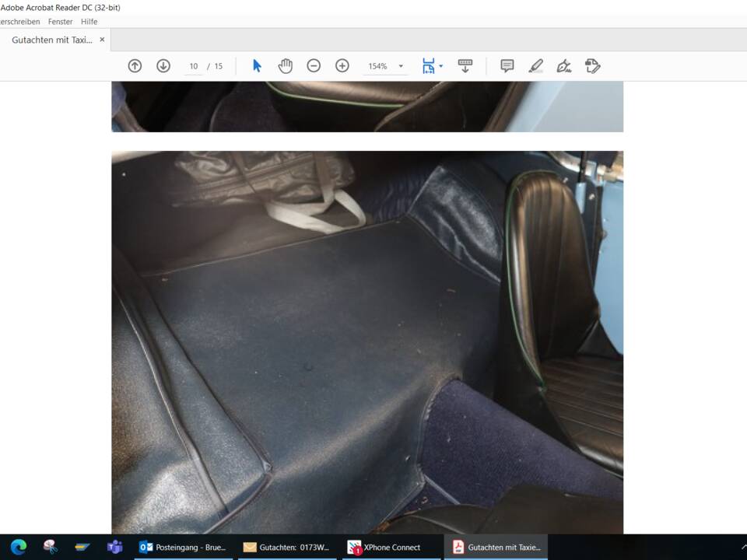
Task: Switch to Outlook Posteingang in taskbar
Action: pos(183,547)
